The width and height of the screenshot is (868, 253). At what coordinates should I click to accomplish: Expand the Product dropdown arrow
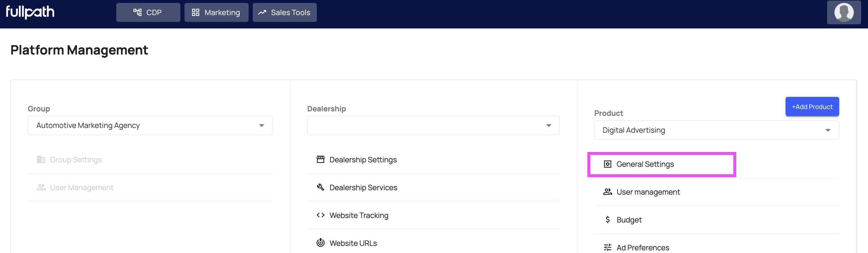tap(828, 130)
